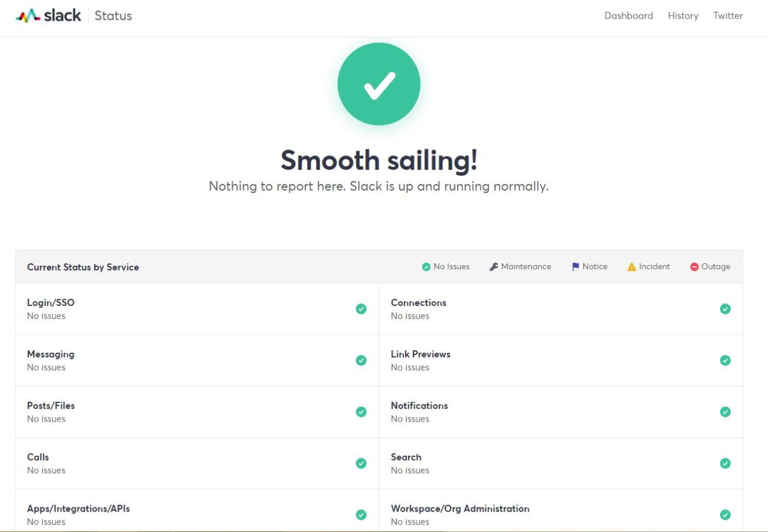This screenshot has height=532, width=768.
Task: Click the large green checkmark circle
Action: click(379, 84)
